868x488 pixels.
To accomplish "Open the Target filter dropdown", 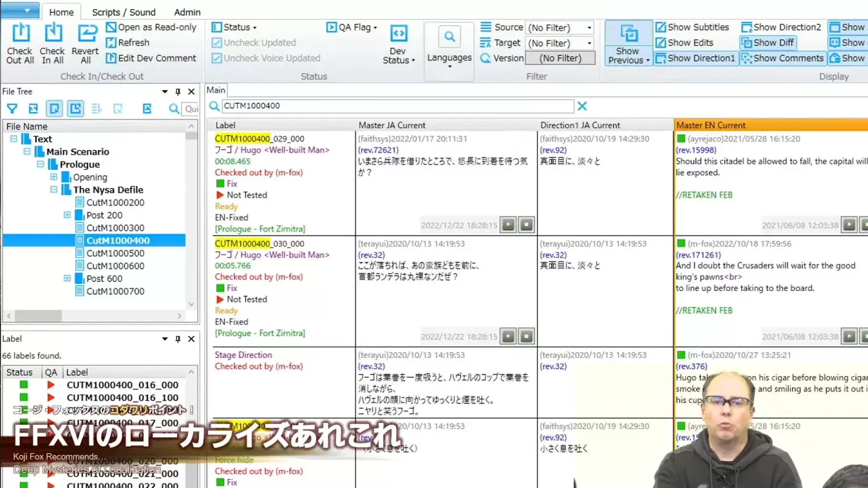I will [x=589, y=43].
